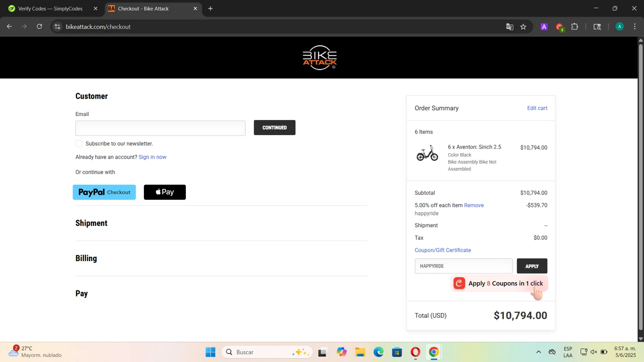The image size is (644, 362).
Task: Click the Pay section heading
Action: click(82, 293)
